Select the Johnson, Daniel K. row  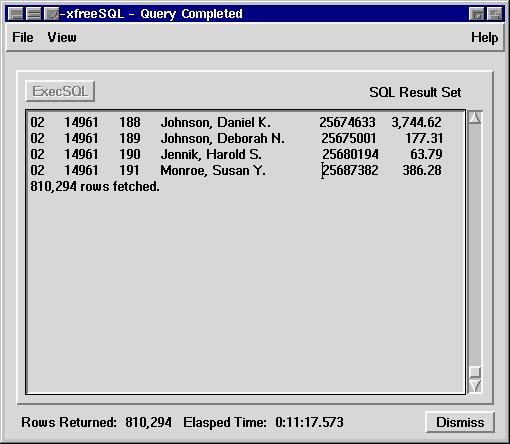coord(236,122)
